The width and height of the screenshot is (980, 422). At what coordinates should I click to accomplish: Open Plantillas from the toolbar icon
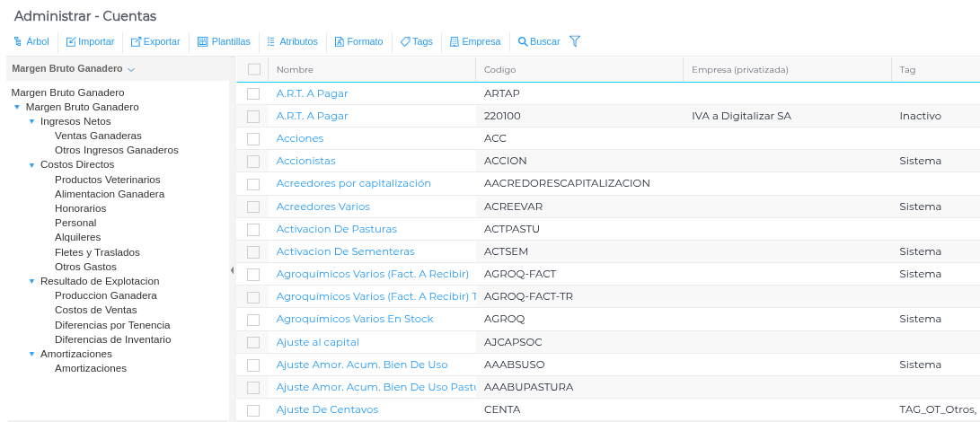coord(202,41)
